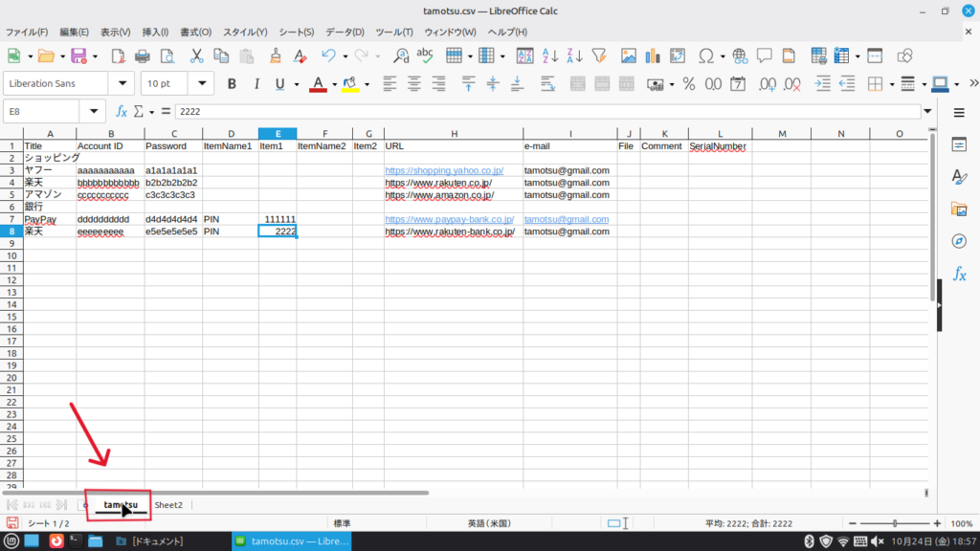Screen dimensions: 980x551
Task: Click the AutoFilter funnel icon
Action: tap(599, 55)
